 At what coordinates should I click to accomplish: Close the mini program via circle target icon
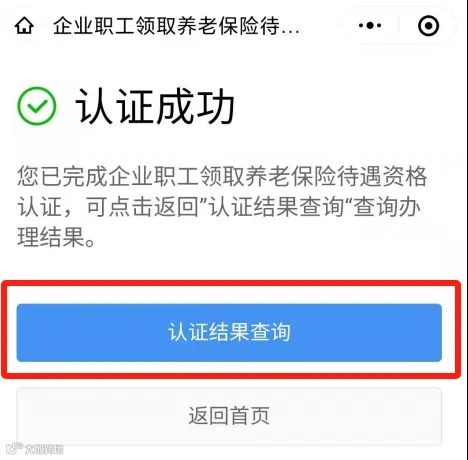tap(428, 26)
